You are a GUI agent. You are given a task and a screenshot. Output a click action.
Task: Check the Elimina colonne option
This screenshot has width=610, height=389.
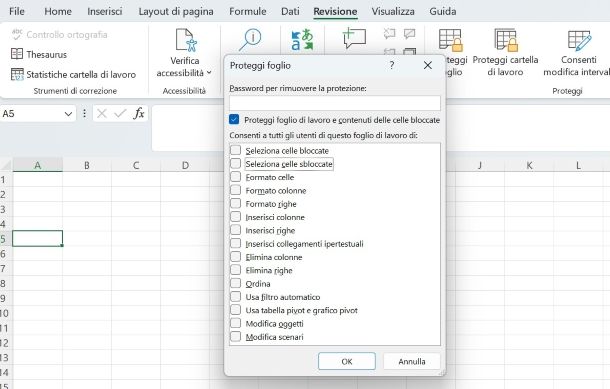click(x=235, y=257)
